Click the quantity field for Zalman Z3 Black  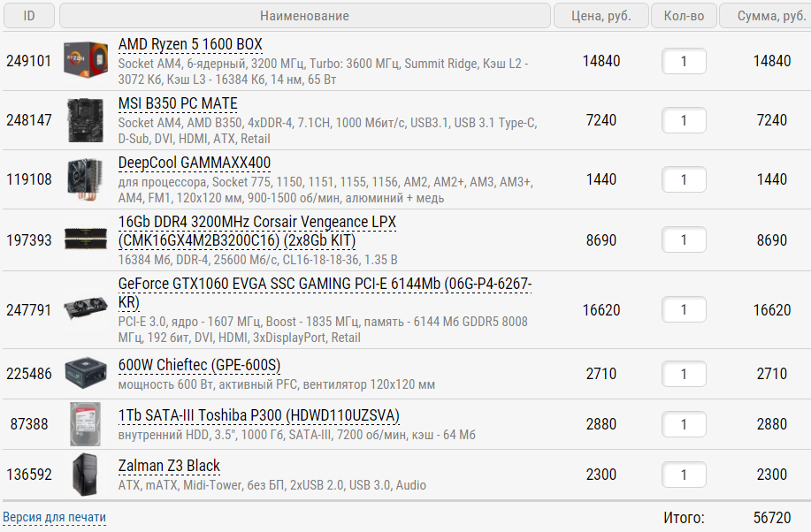[x=684, y=475]
